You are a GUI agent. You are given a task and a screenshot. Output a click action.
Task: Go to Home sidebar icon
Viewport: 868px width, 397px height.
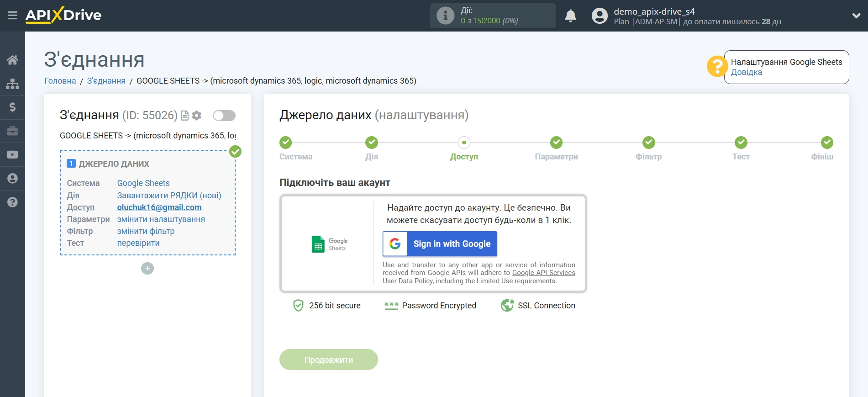(x=12, y=60)
